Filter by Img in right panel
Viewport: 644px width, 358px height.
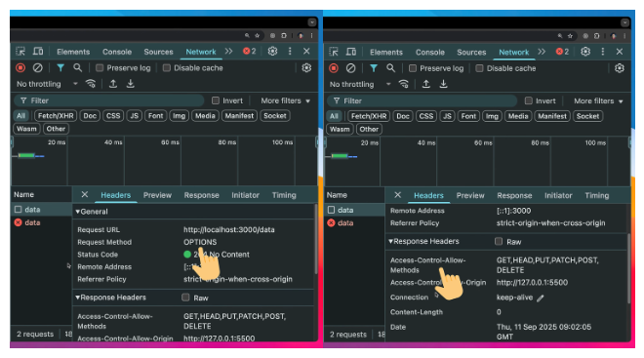[x=492, y=116]
